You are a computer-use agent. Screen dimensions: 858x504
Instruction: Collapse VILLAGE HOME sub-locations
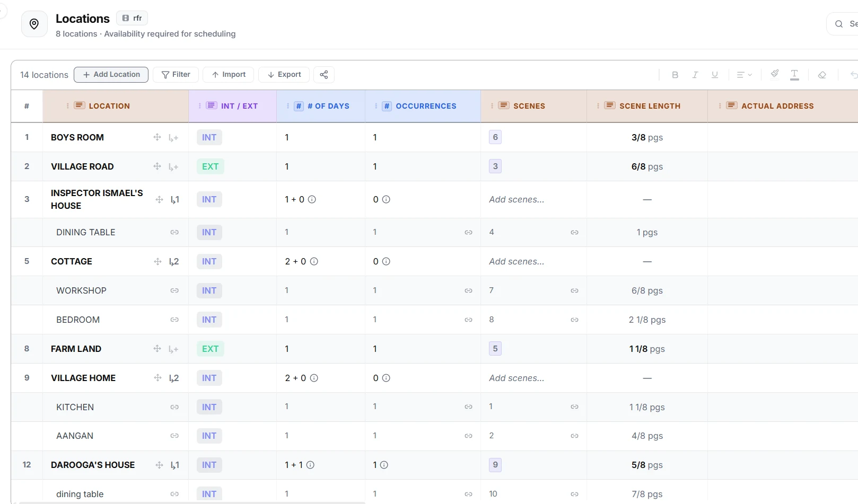pyautogui.click(x=174, y=378)
